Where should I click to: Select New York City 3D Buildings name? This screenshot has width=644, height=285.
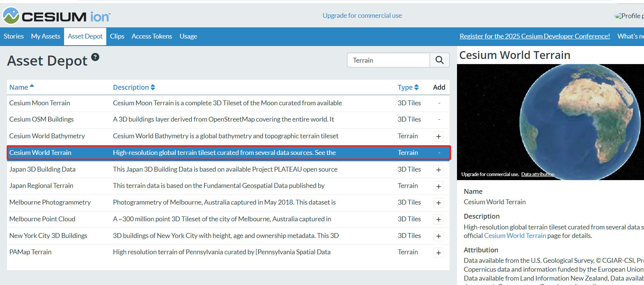(48, 236)
